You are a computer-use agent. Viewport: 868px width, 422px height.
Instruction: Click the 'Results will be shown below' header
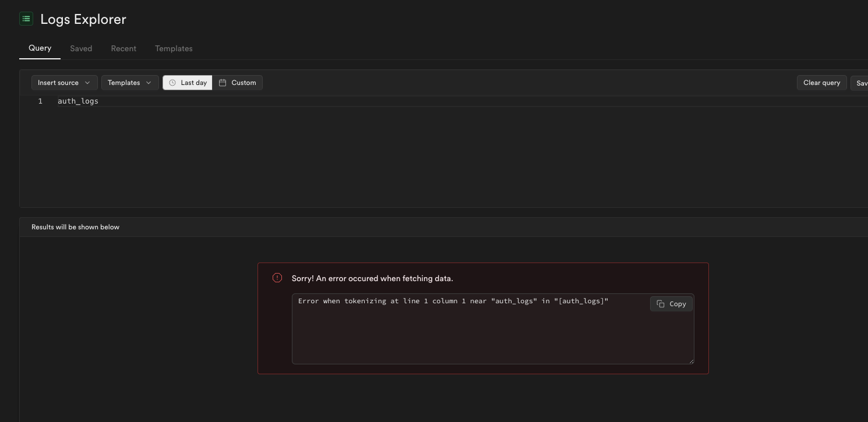[75, 227]
